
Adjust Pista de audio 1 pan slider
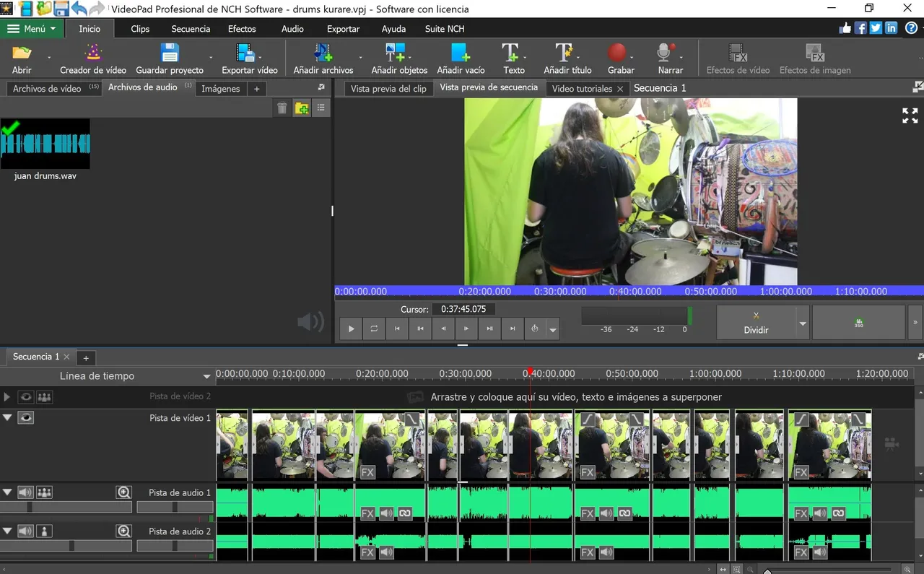click(175, 508)
